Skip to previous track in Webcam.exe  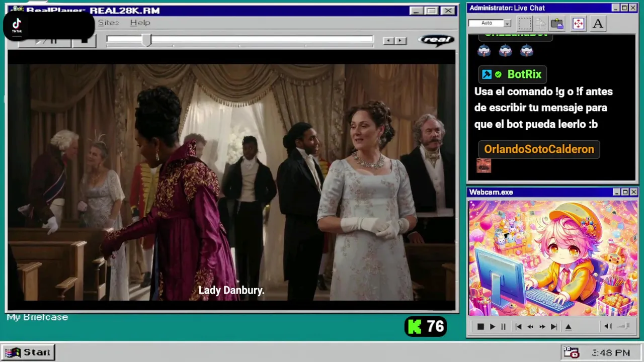point(518,326)
